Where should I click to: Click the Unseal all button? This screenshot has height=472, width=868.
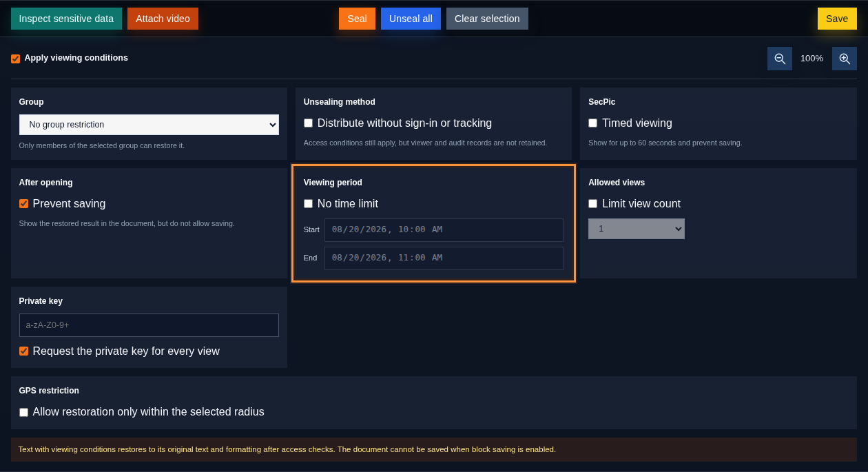411,19
